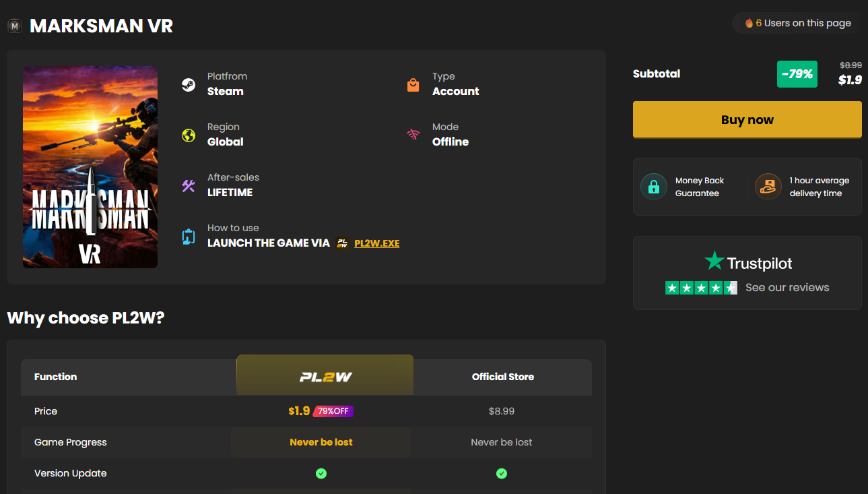Image resolution: width=868 pixels, height=494 pixels.
Task: Click the PL2W green Version Update checkmark
Action: 321,474
